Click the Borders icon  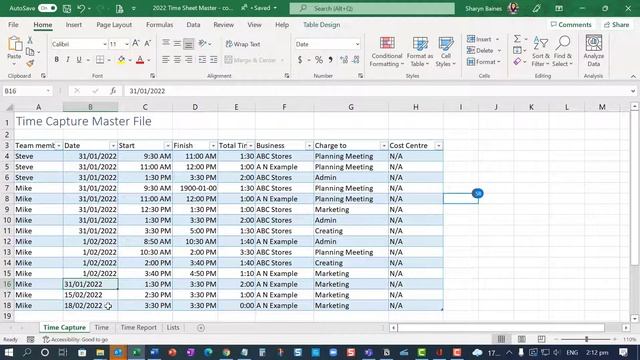[x=100, y=60]
